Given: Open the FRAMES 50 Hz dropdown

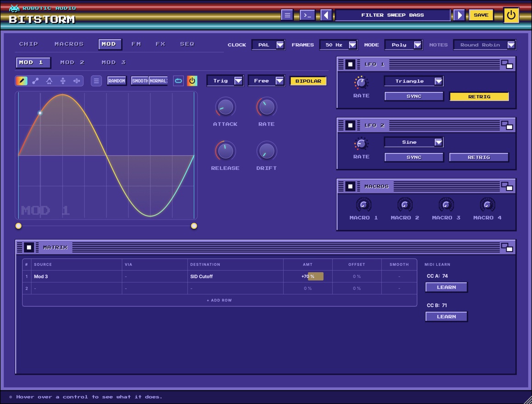Looking at the screenshot, I should point(338,45).
